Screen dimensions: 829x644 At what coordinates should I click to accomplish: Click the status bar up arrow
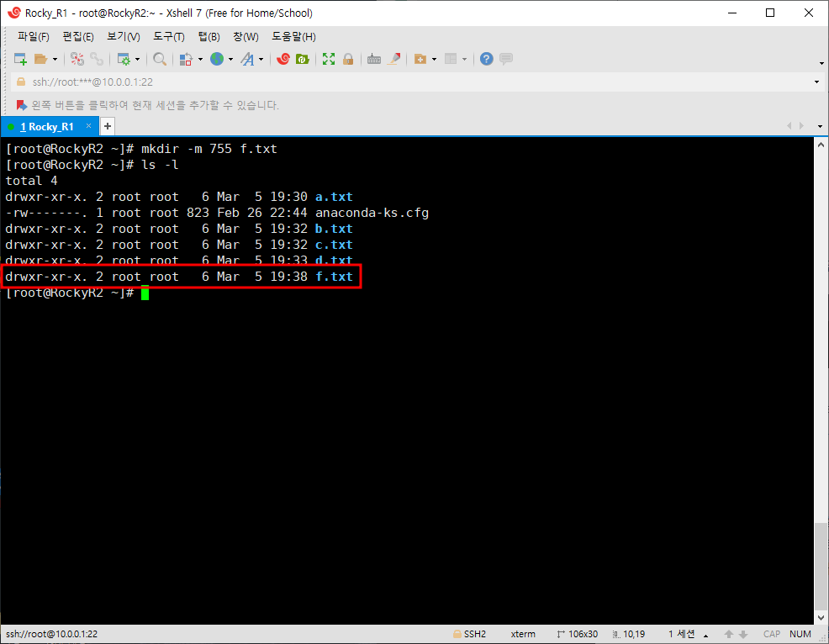(729, 634)
